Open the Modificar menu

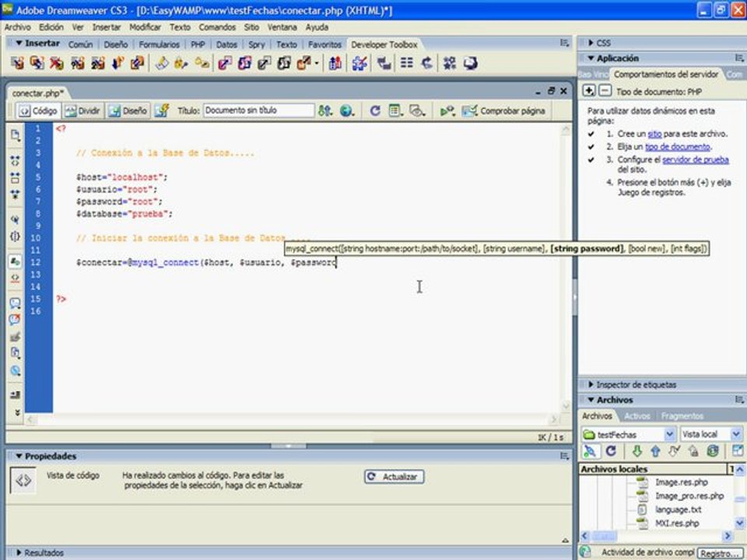[145, 27]
